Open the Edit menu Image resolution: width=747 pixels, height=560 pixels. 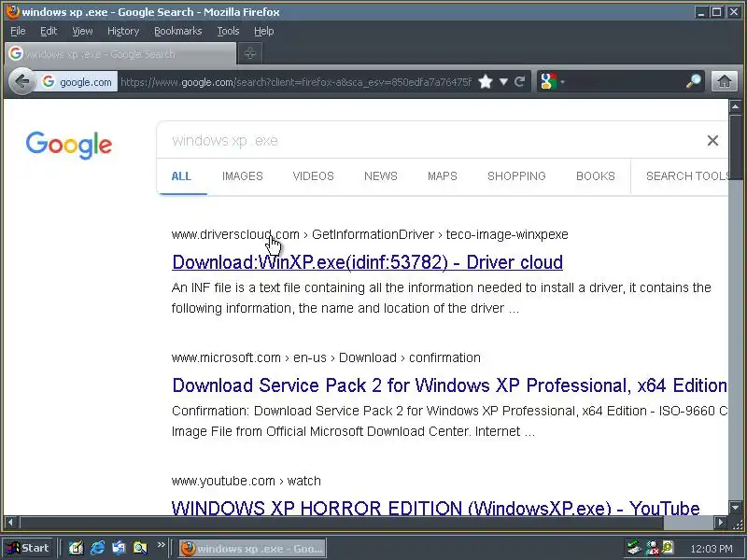pyautogui.click(x=49, y=31)
